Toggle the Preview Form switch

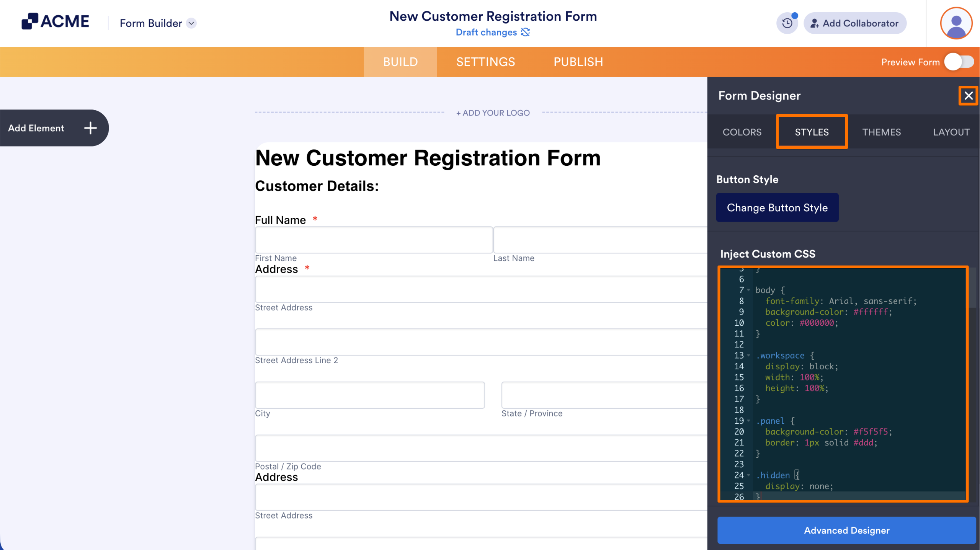pyautogui.click(x=959, y=62)
